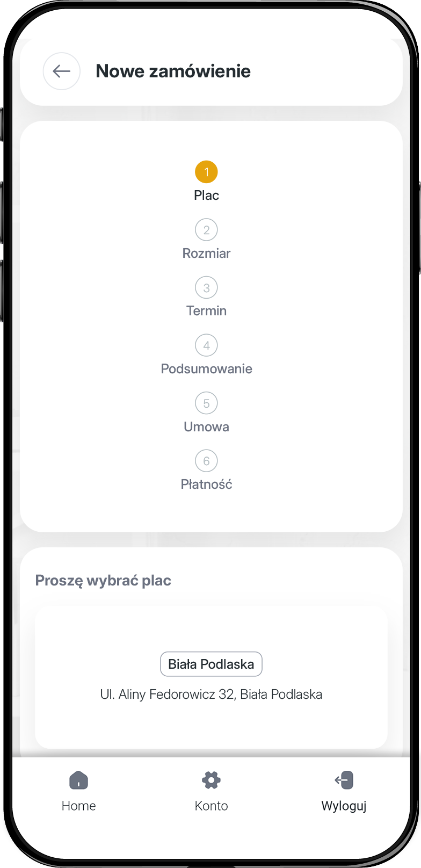Go back using the arrow button
The image size is (421, 868).
click(x=62, y=71)
